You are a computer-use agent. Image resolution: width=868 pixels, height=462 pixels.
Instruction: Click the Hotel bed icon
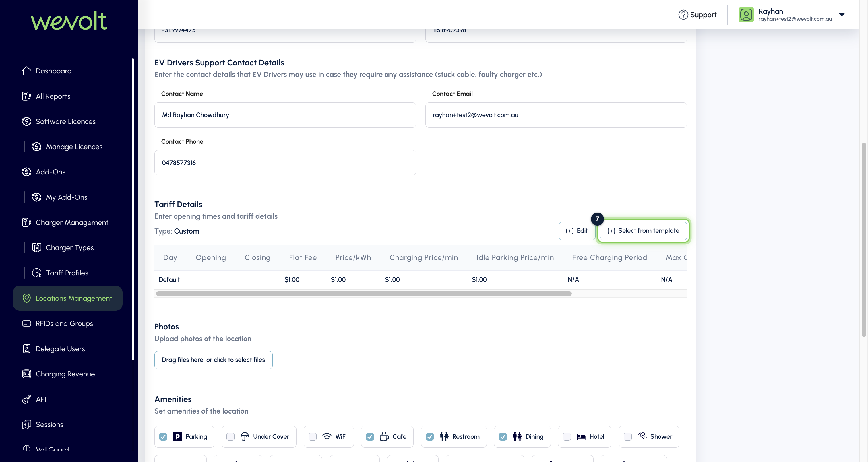581,437
